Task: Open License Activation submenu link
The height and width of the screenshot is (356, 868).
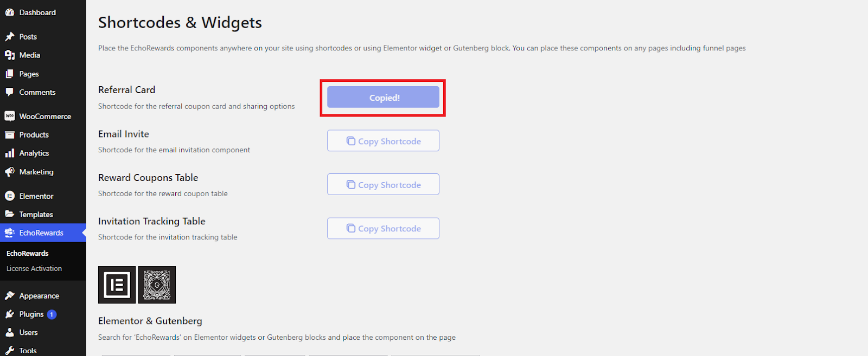Action: tap(34, 269)
